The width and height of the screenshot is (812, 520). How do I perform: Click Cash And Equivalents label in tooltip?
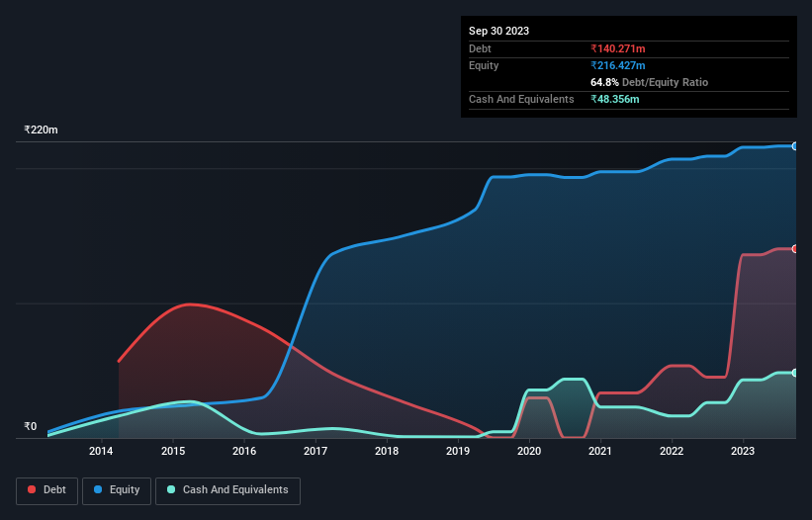tap(521, 99)
